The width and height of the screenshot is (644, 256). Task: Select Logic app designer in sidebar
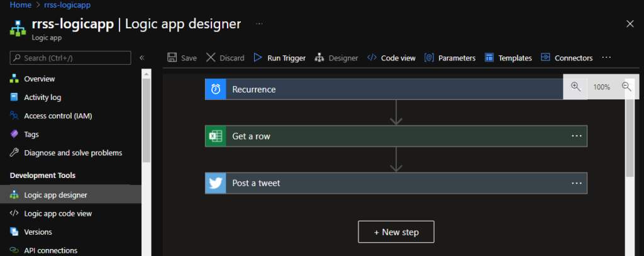pyautogui.click(x=70, y=195)
